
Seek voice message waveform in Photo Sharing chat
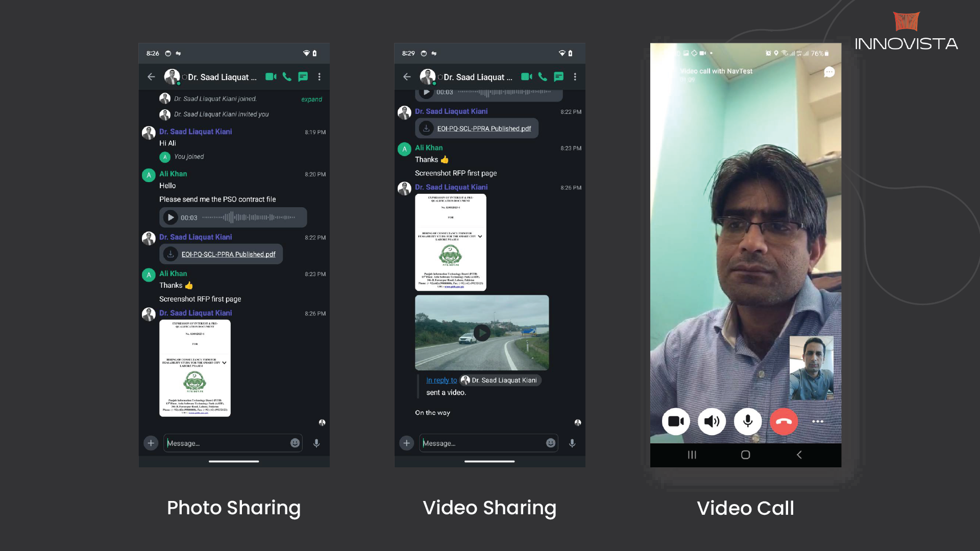coord(249,218)
